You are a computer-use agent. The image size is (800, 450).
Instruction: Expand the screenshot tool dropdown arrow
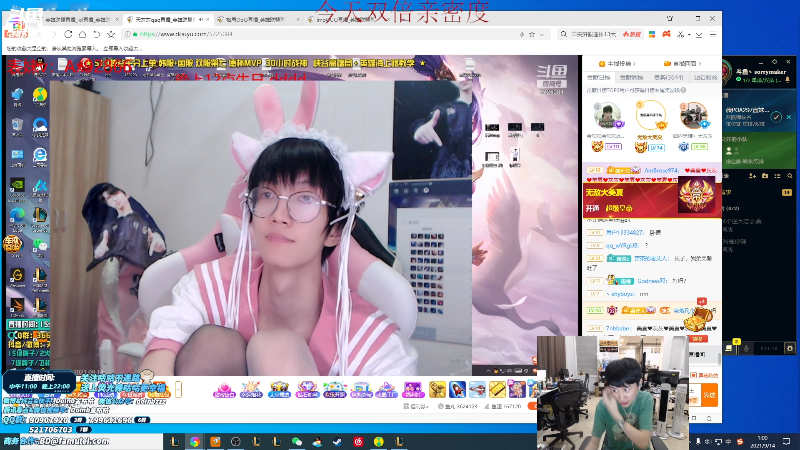(x=689, y=35)
